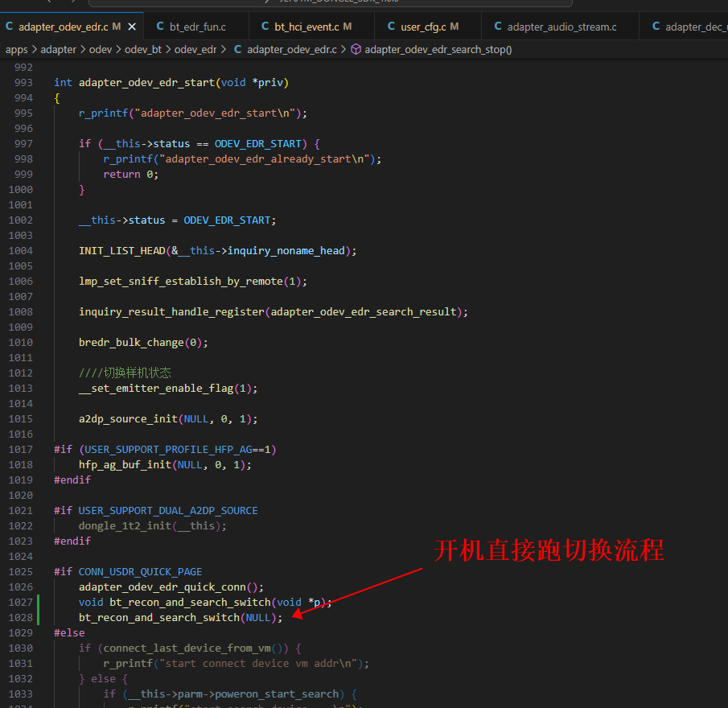
Task: Switch to the user_cfg.c tab
Action: tap(423, 27)
